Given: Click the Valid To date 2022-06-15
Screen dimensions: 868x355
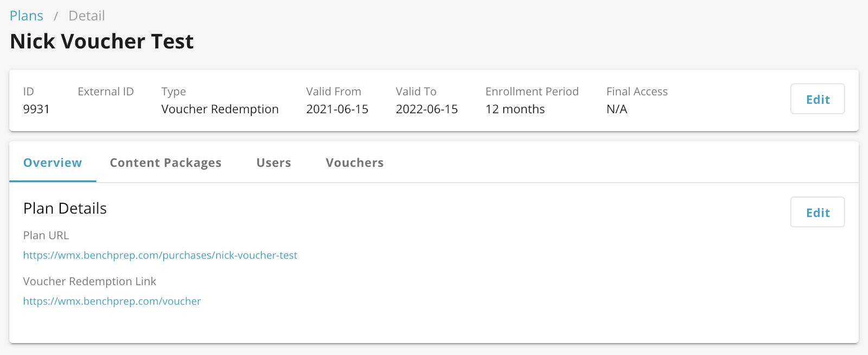Looking at the screenshot, I should pyautogui.click(x=426, y=109).
